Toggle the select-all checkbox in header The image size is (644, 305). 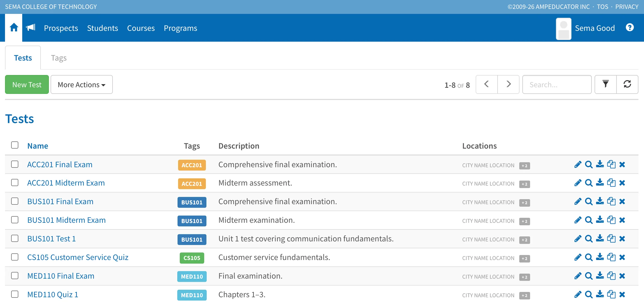tap(15, 145)
